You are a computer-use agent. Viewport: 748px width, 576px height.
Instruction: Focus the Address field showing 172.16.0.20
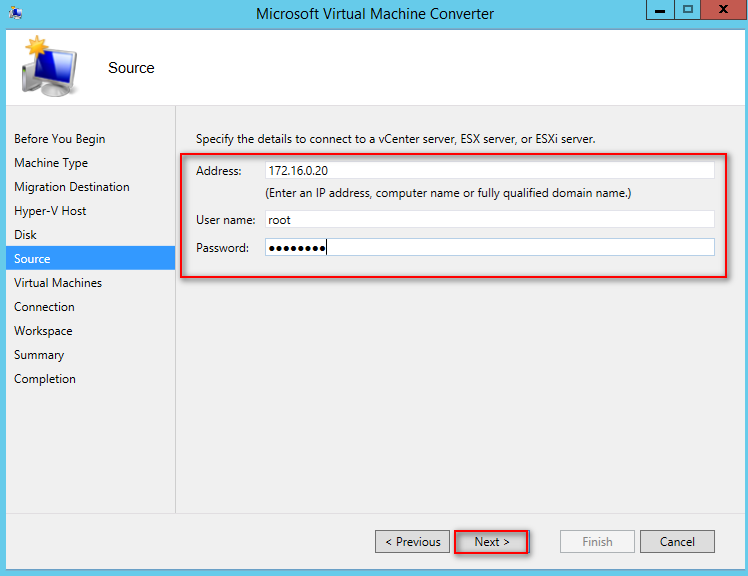tap(489, 170)
